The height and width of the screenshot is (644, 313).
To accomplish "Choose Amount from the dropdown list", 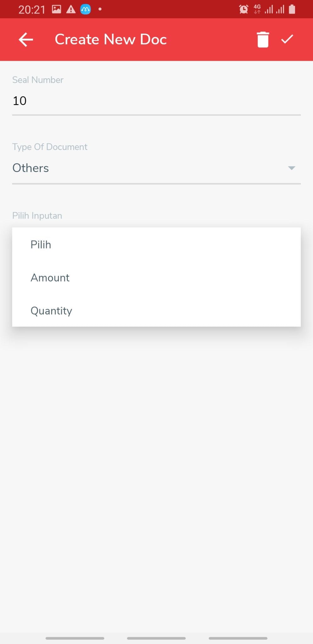I will [50, 278].
